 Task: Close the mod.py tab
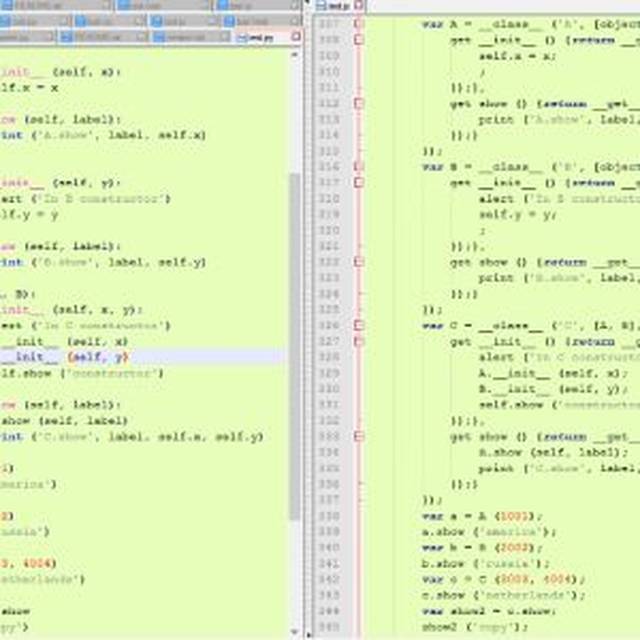(297, 37)
